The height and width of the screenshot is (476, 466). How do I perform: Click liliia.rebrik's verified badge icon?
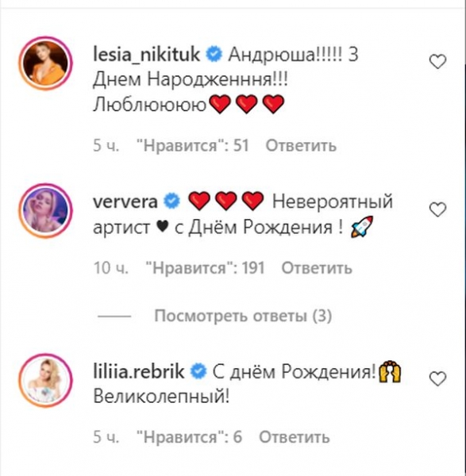198,371
